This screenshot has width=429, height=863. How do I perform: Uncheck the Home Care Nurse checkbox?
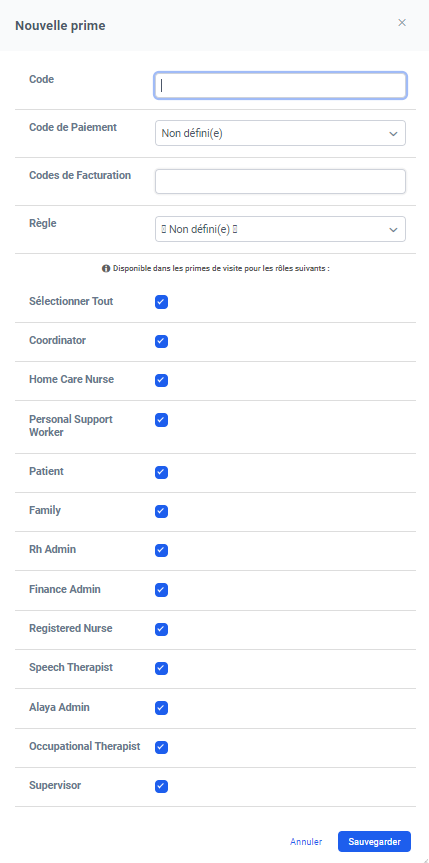[161, 380]
